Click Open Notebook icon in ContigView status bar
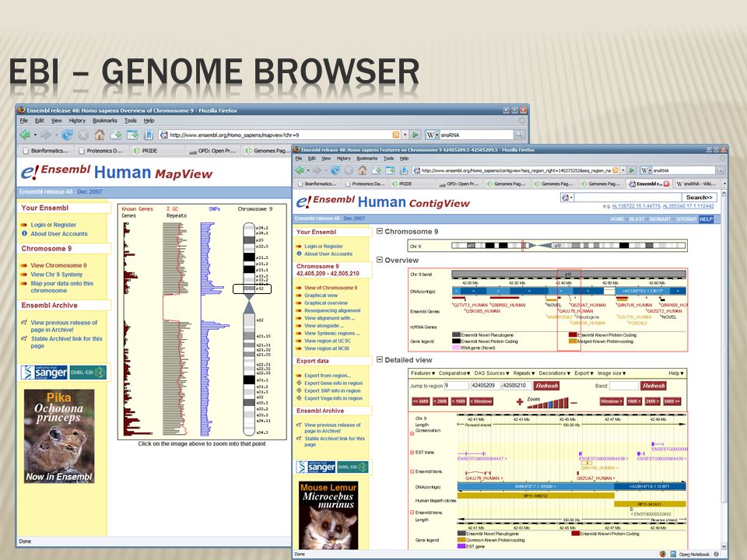The height and width of the screenshot is (560, 747). [673, 555]
